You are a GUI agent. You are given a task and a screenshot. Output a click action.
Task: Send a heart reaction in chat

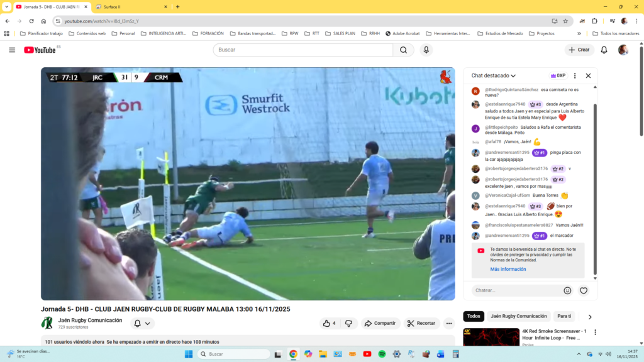(x=584, y=290)
